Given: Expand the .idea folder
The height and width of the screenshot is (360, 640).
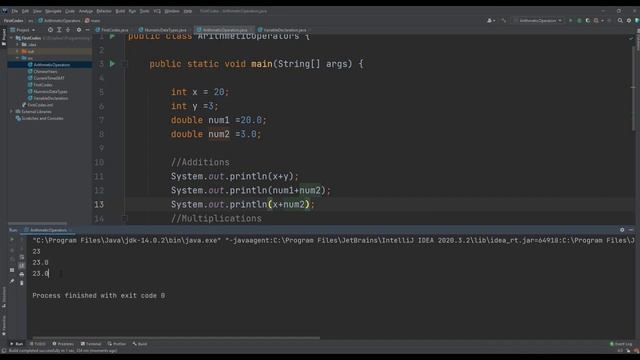Looking at the screenshot, I should pyautogui.click(x=18, y=44).
